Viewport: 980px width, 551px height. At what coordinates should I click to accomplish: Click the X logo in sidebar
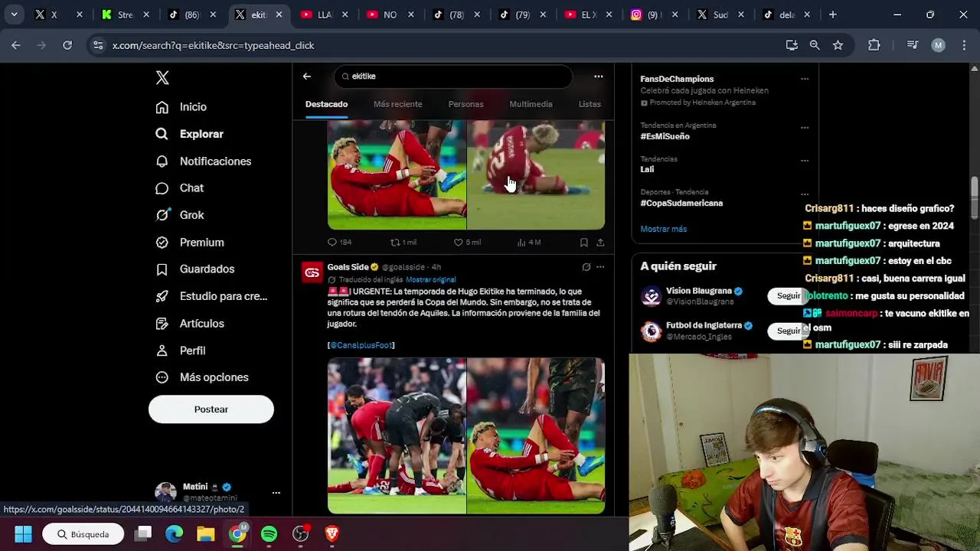tap(162, 77)
